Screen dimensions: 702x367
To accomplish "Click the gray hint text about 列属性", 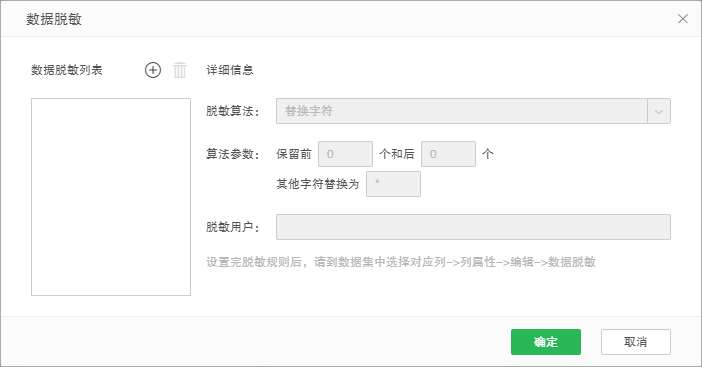I will coord(401,262).
